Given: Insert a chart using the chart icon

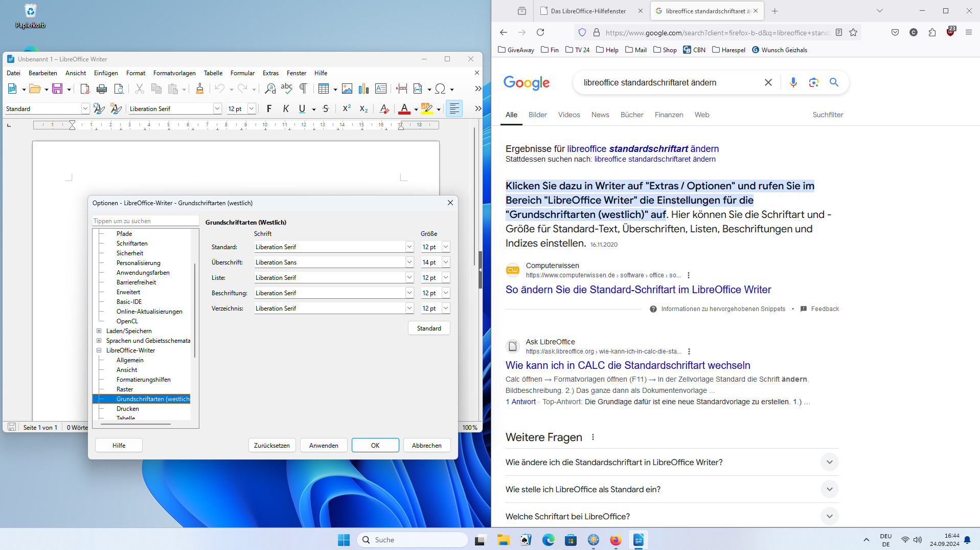Looking at the screenshot, I should pos(364,89).
